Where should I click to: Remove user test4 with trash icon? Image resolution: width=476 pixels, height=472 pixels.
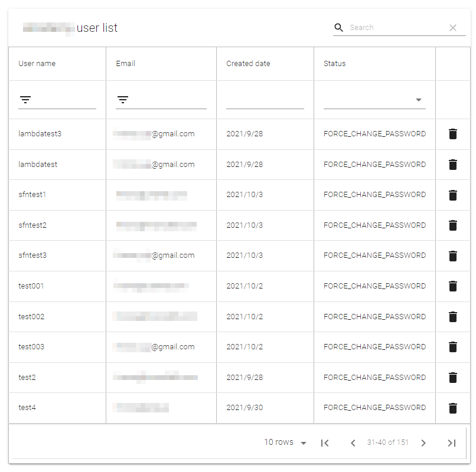coord(453,408)
